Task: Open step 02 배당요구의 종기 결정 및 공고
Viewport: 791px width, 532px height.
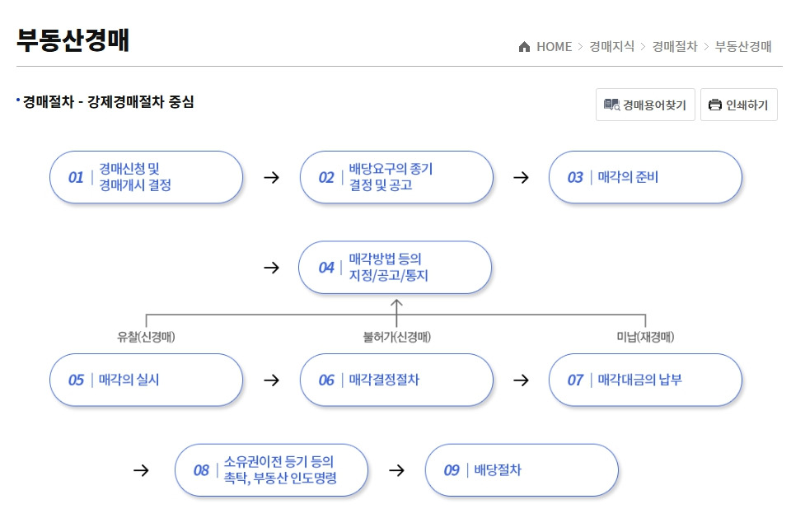Action: [395, 177]
